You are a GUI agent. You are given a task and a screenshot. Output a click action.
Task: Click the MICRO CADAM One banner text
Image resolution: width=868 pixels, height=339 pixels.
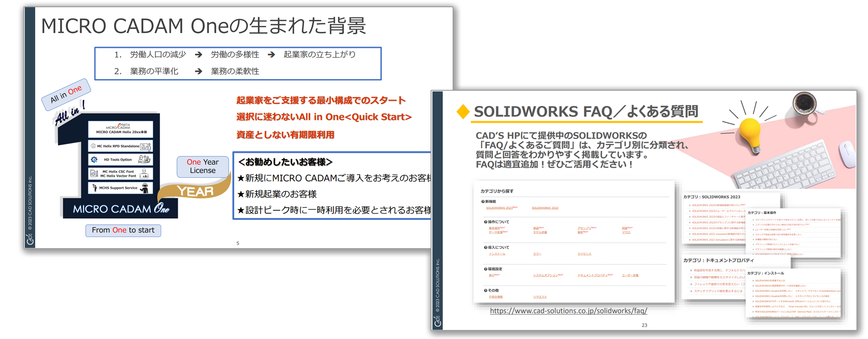point(121,208)
